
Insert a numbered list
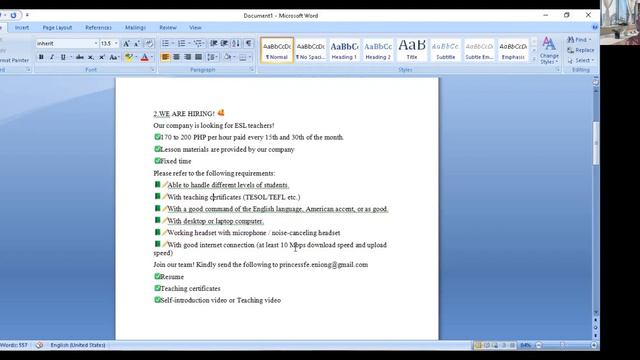click(182, 43)
